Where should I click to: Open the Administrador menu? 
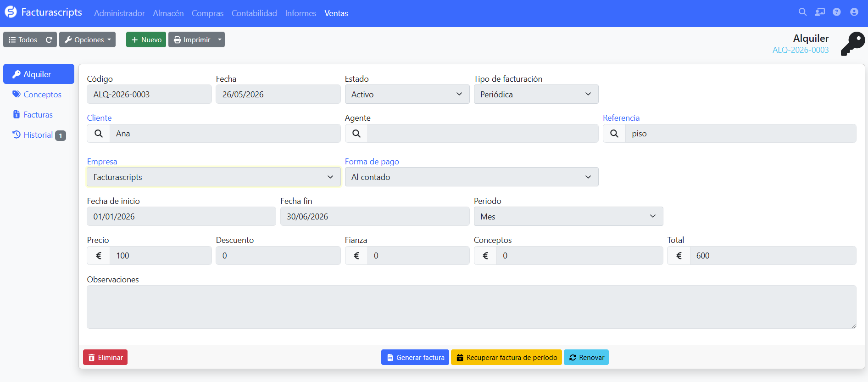click(x=119, y=13)
